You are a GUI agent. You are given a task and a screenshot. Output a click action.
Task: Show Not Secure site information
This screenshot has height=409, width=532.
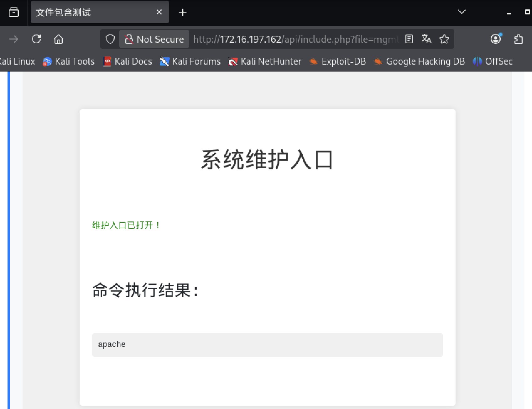pyautogui.click(x=154, y=39)
